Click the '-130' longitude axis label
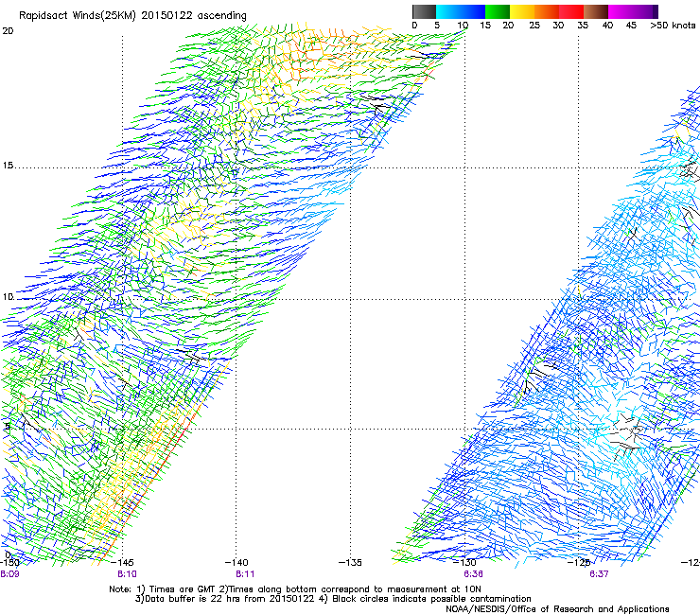 coord(464,562)
